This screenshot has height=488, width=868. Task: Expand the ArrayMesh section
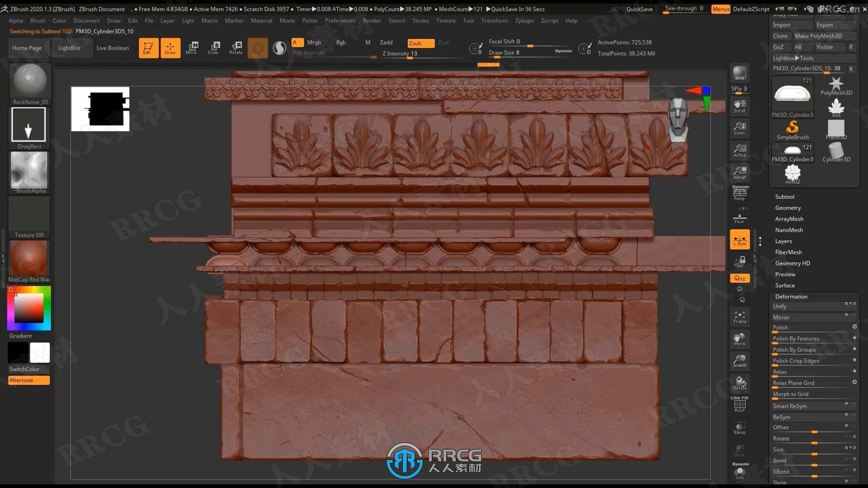point(789,219)
